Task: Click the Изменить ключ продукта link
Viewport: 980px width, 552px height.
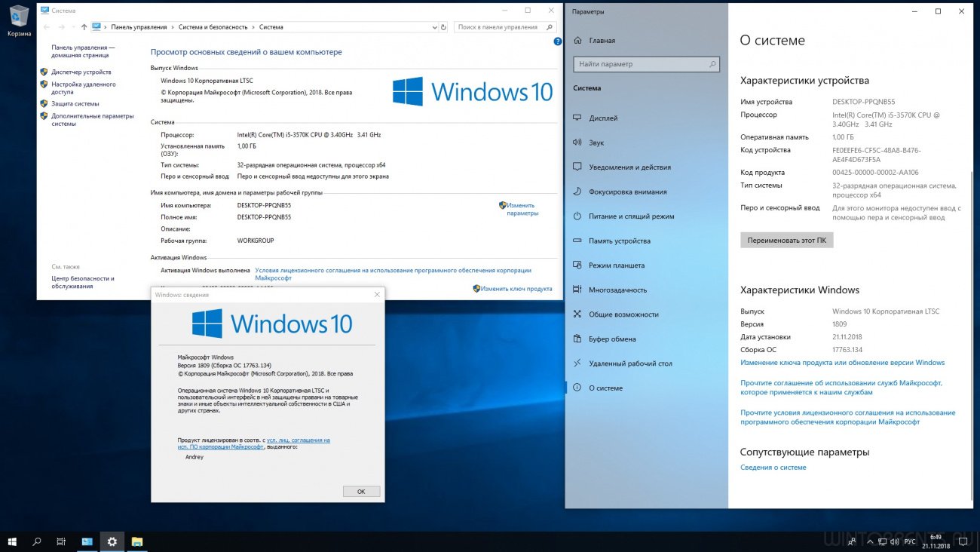Action: click(x=516, y=289)
